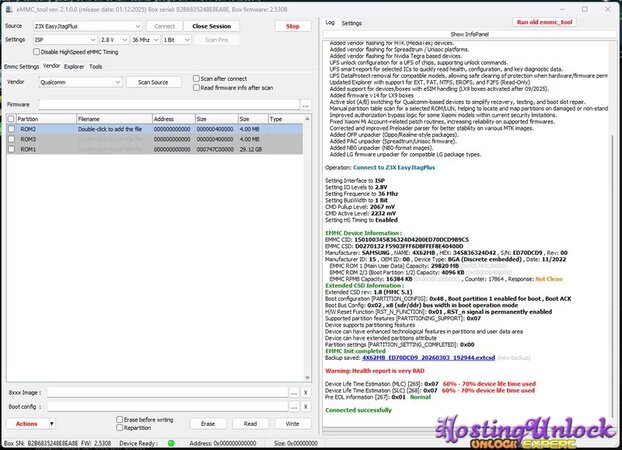Click the green Device Ready indicator
The image size is (622, 450).
coord(171,442)
